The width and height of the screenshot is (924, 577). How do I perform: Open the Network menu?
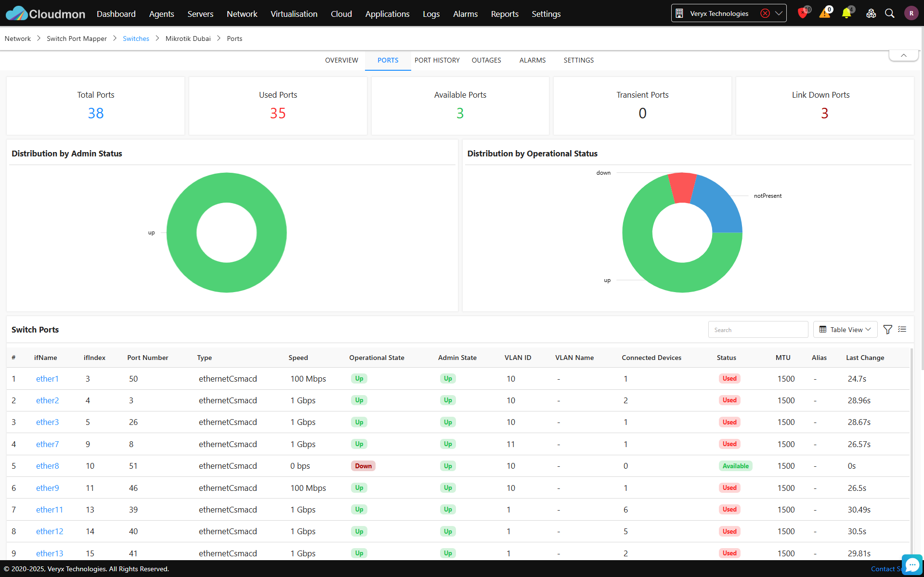pos(242,14)
